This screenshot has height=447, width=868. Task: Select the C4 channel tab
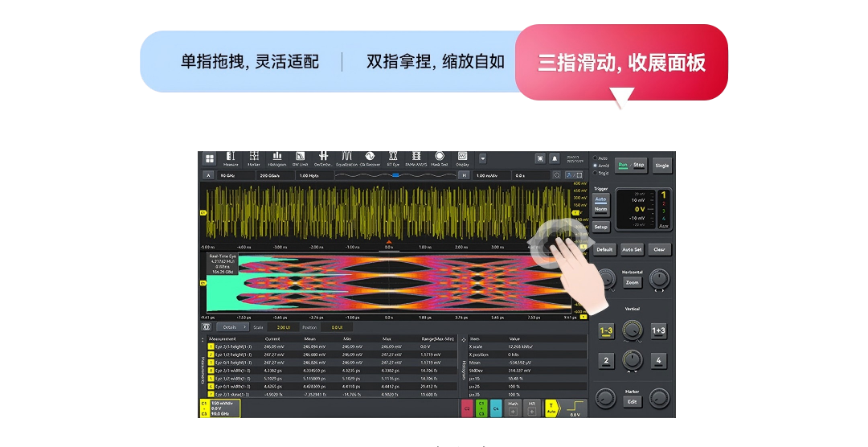tap(496, 409)
